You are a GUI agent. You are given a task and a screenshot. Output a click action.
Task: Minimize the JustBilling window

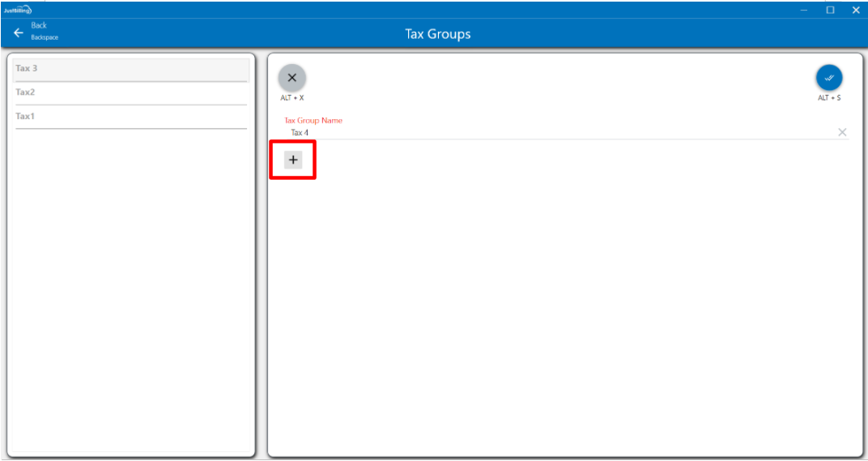point(804,10)
